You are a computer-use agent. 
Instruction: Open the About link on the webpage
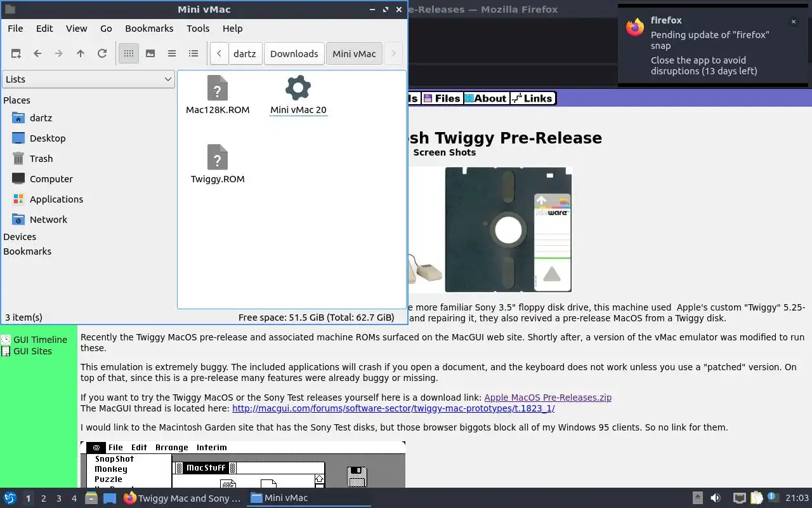coord(485,98)
